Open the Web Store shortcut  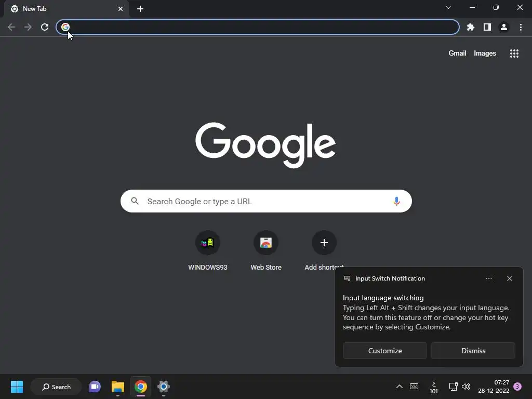pos(266,250)
